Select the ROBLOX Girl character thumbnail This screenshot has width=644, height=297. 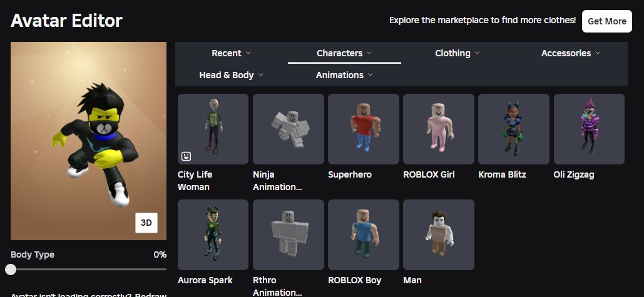click(439, 129)
